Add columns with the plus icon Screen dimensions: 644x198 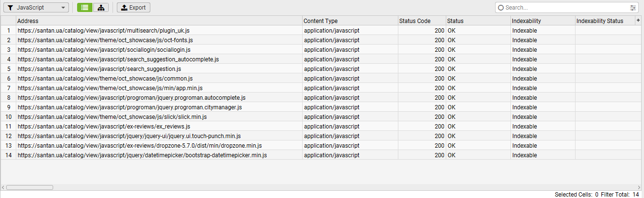(638, 20)
